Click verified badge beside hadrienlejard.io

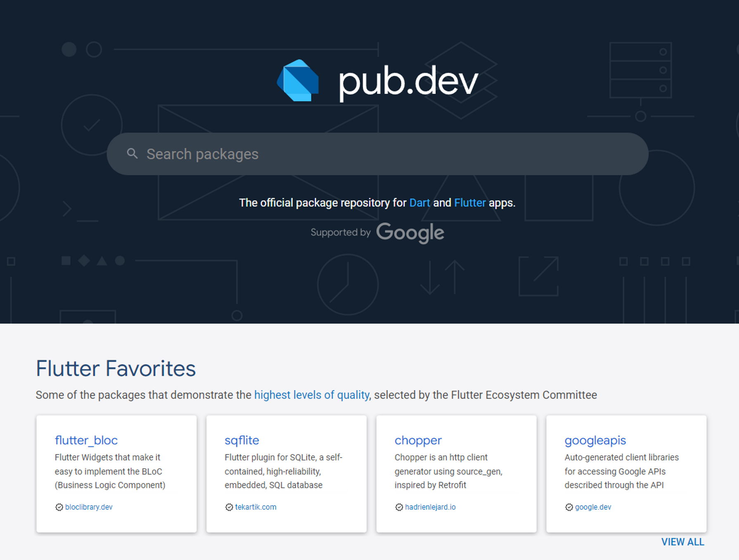(x=399, y=507)
